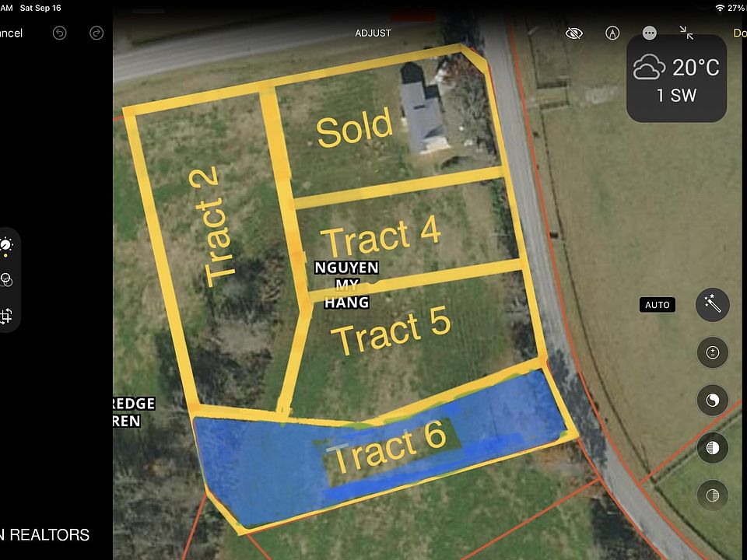Select the brilliance adjustment dial
Image resolution: width=747 pixels, height=560 pixels.
pos(713,400)
